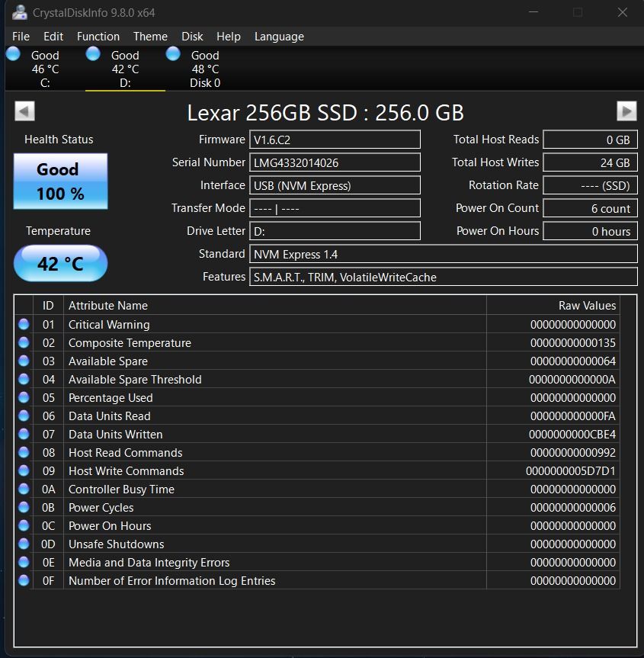Click the status icon for Percentage Used

(24, 397)
